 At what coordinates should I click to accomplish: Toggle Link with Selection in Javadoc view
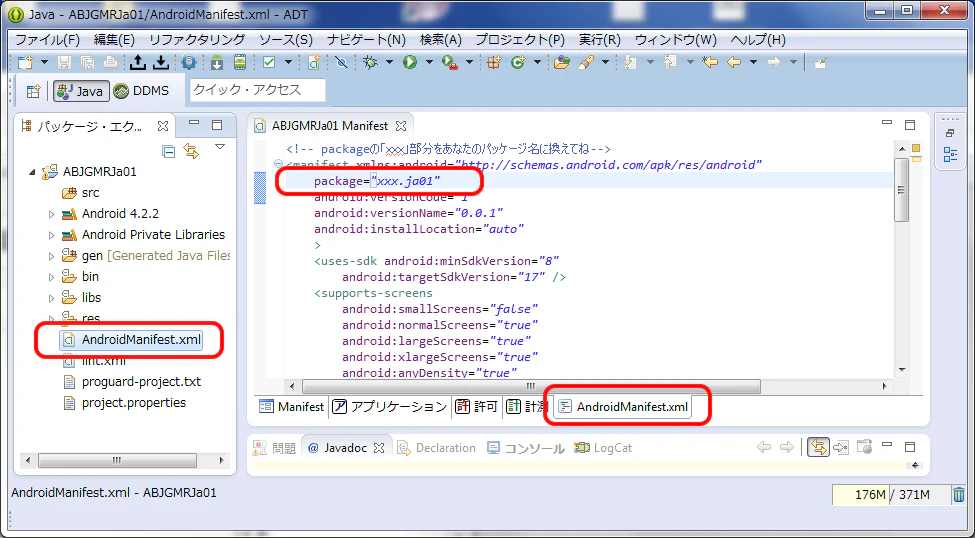[x=818, y=447]
